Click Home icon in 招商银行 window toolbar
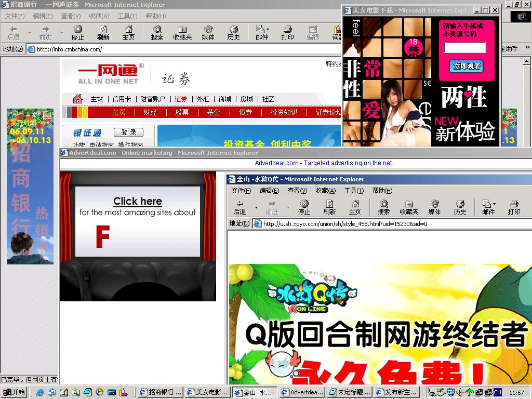This screenshot has height=399, width=532. point(129,33)
